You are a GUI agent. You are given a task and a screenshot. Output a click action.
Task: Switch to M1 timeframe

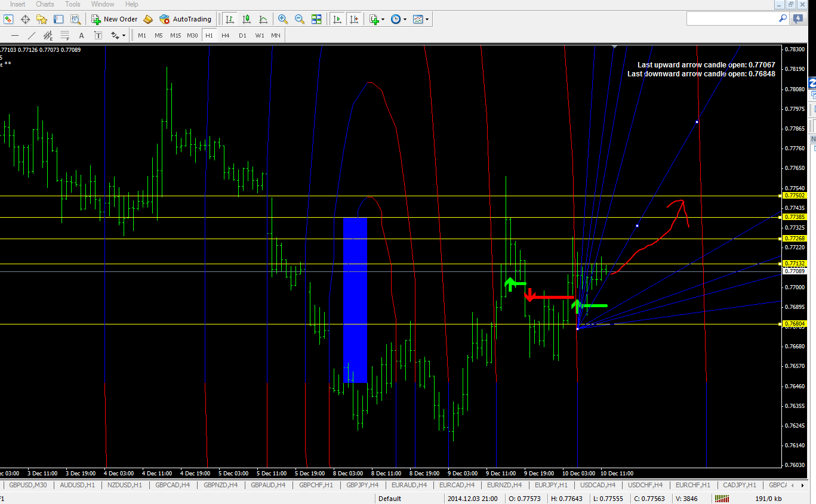coord(142,35)
